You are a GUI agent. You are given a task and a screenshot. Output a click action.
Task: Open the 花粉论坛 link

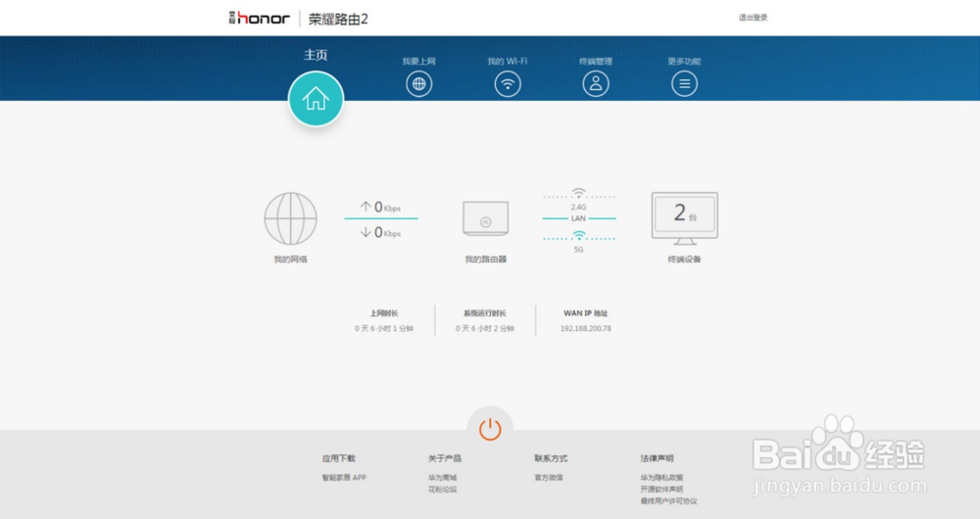(x=443, y=490)
